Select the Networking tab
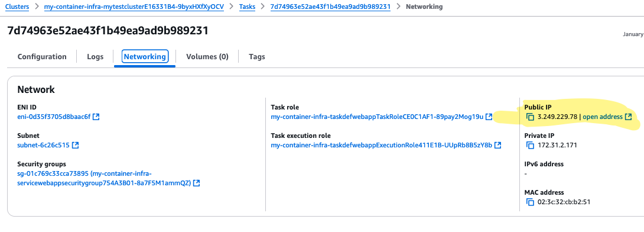This screenshot has height=232, width=644. coord(145,57)
